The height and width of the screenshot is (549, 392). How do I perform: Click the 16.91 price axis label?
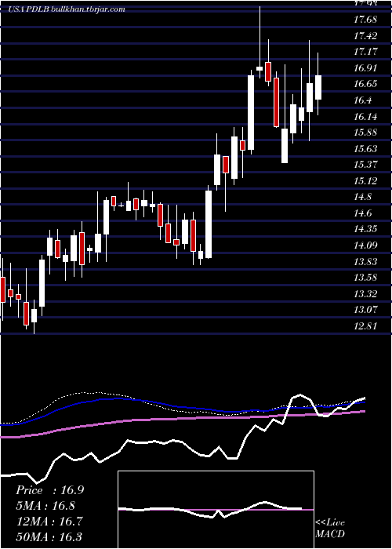point(365,67)
